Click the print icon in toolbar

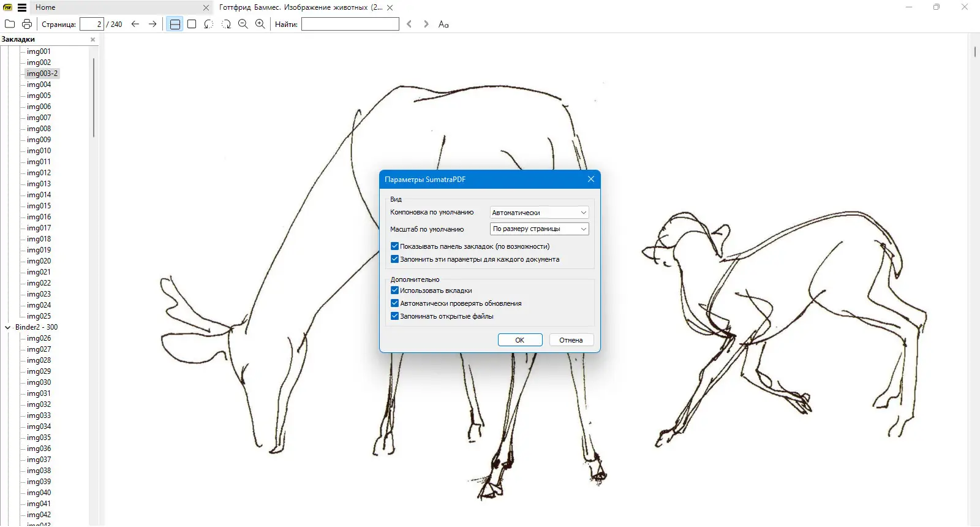tap(27, 24)
